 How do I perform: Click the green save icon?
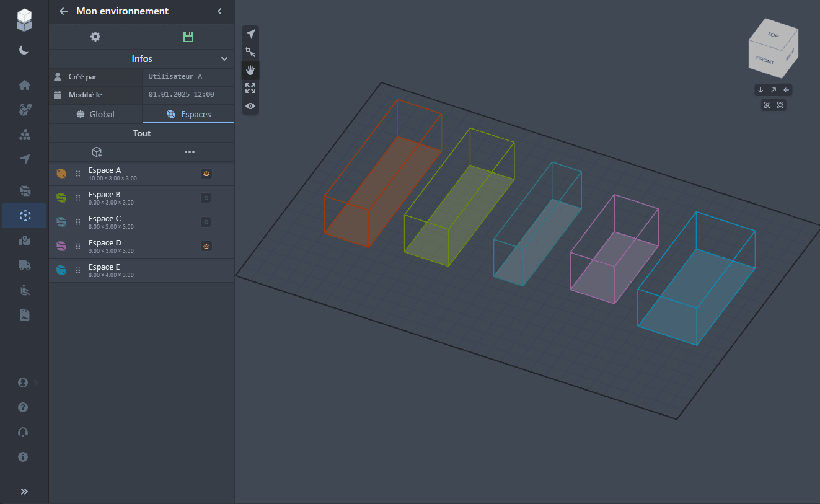(188, 37)
